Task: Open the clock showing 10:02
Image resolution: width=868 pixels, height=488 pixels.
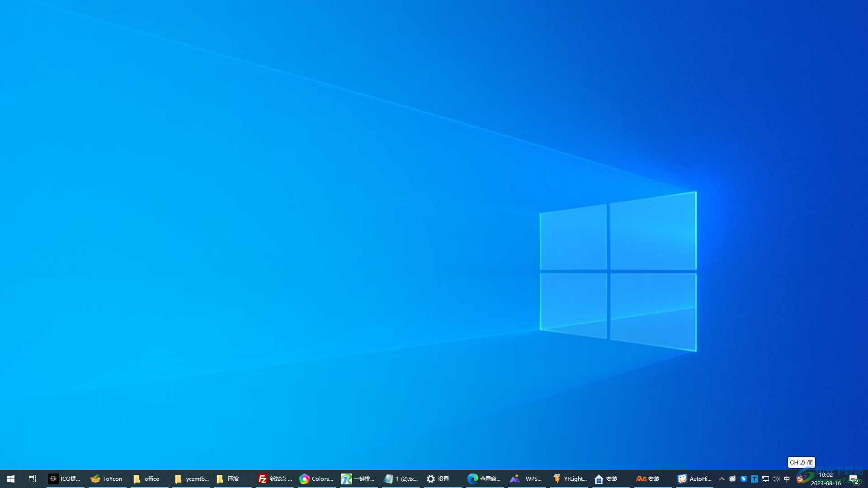Action: pyautogui.click(x=826, y=479)
